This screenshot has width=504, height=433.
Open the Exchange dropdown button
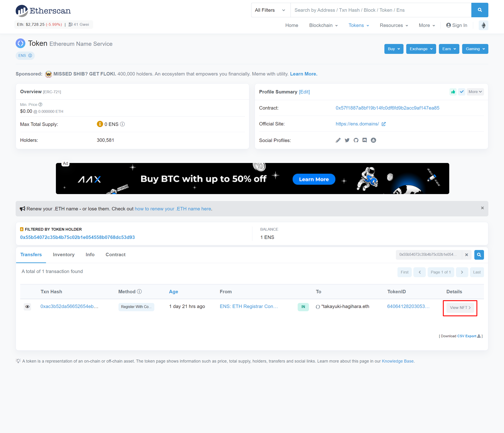pos(421,49)
